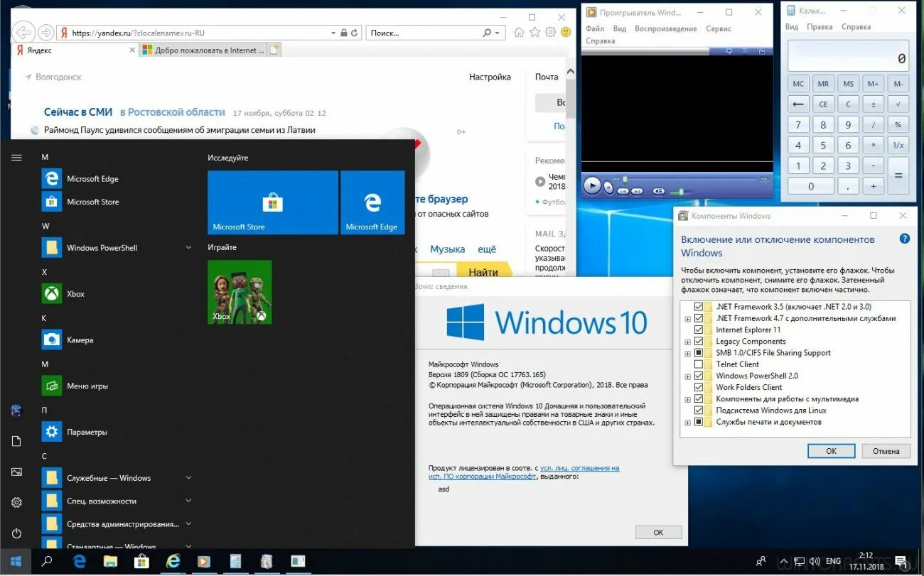Click the Microsoft Store live tile
The width and height of the screenshot is (924, 576).
pyautogui.click(x=273, y=202)
